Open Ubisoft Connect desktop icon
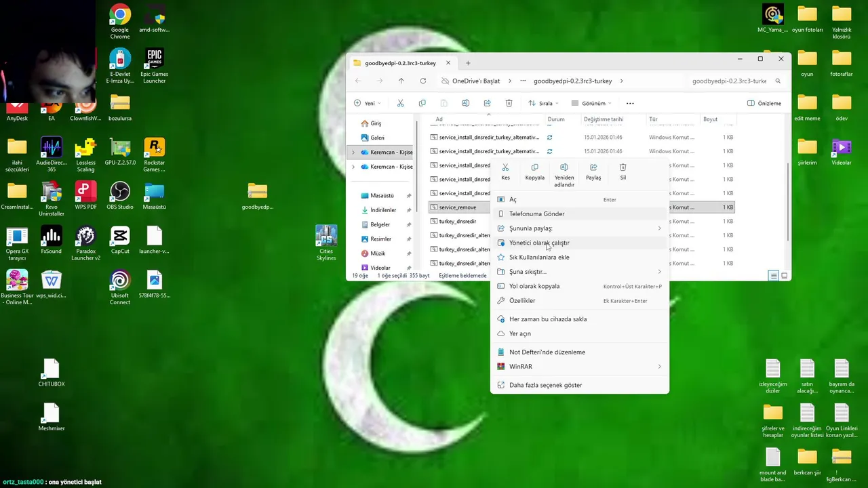This screenshot has width=868, height=488. (120, 287)
